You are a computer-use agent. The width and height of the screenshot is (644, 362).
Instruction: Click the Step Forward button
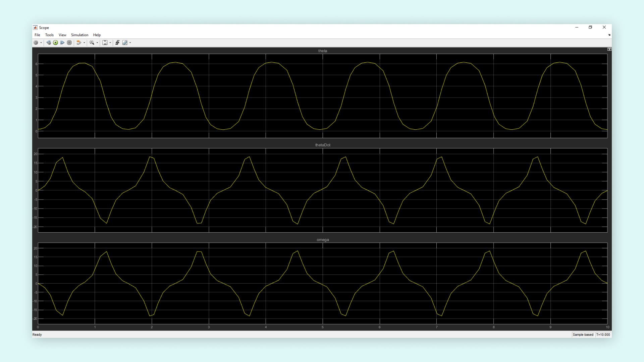(x=62, y=43)
